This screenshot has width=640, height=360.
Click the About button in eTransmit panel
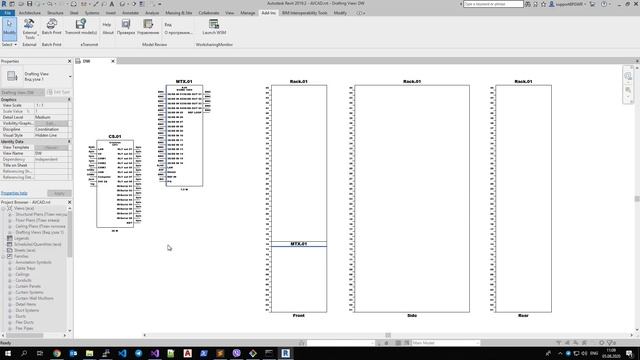(108, 32)
